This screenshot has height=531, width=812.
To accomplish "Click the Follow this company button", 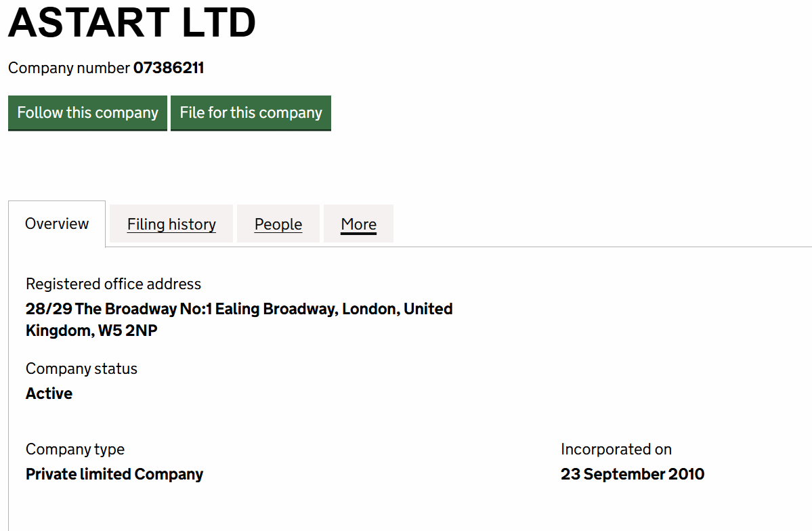I will 87,113.
